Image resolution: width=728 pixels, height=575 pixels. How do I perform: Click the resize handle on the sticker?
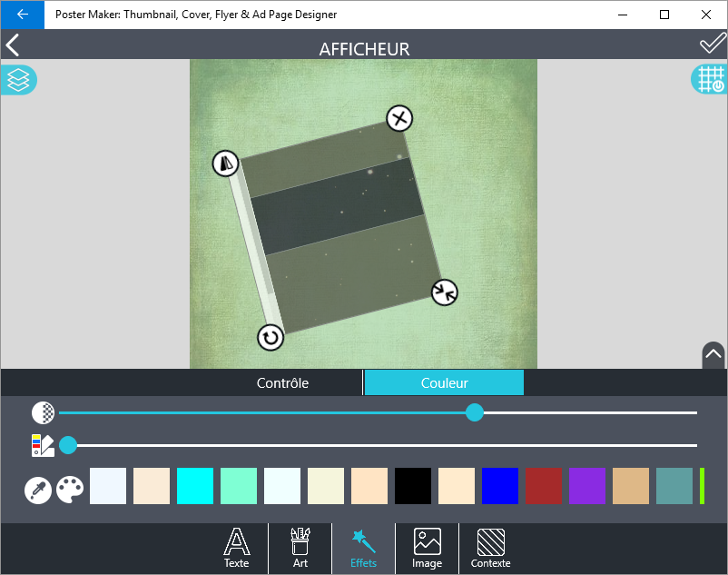(x=444, y=292)
